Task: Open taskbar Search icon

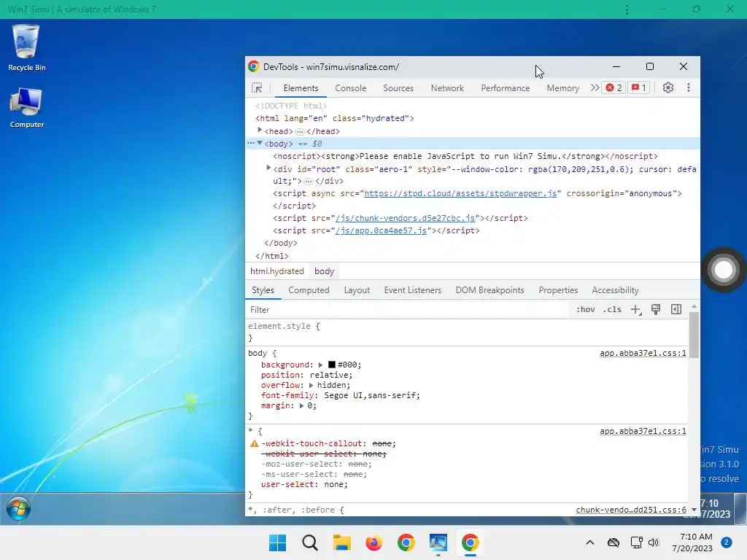Action: click(309, 542)
